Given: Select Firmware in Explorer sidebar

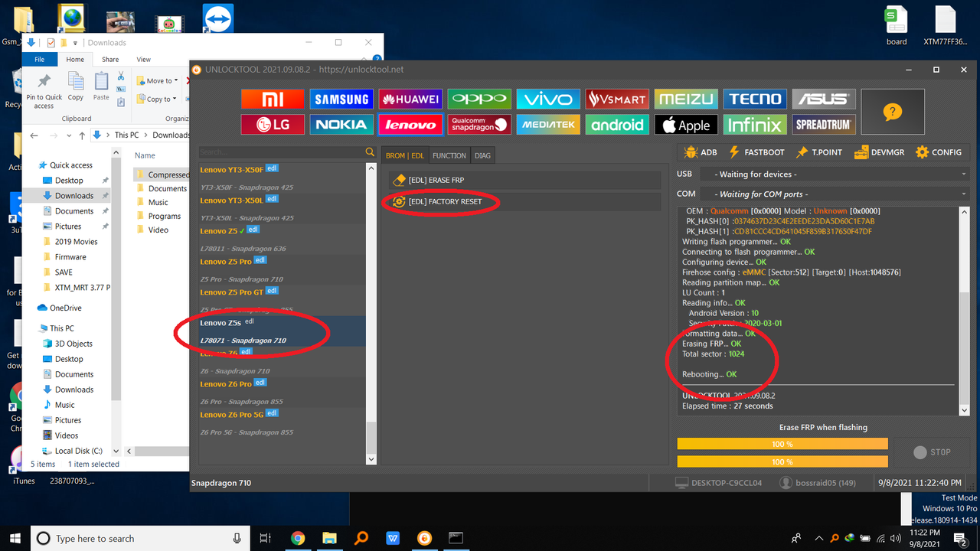Looking at the screenshot, I should click(x=70, y=257).
